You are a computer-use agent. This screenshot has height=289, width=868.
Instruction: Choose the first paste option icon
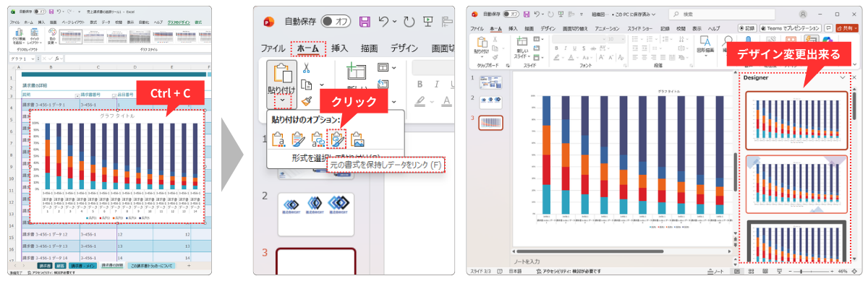(x=278, y=138)
